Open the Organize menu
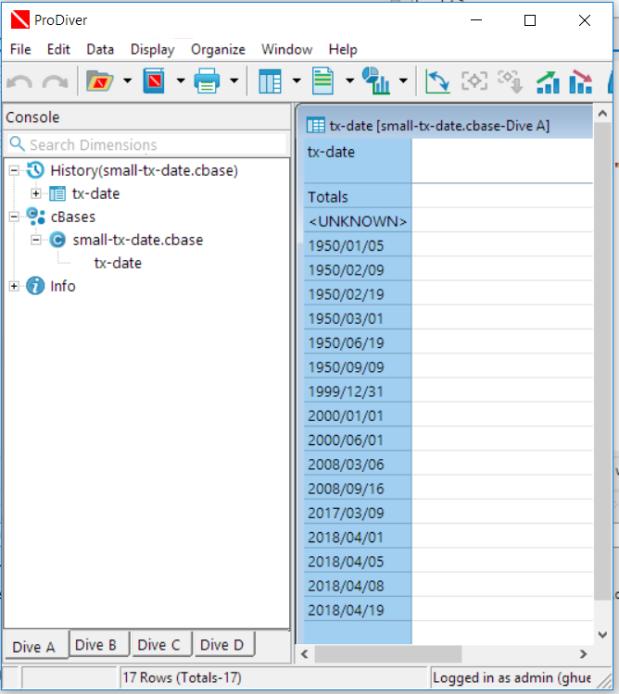The image size is (619, 694). (218, 49)
